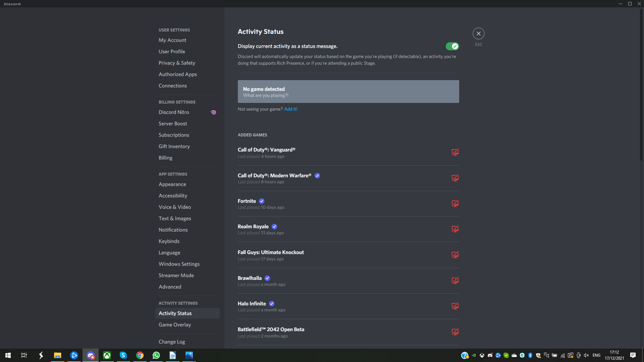Viewport: 644px width, 362px height.
Task: Click the overlay icon for Battlefield 2042 Open Beta
Action: 455,332
